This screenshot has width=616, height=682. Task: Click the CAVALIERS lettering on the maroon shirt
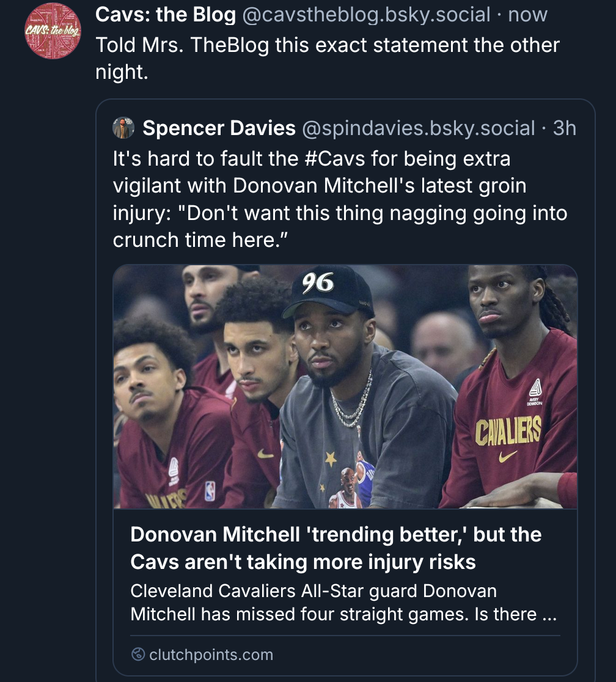[508, 430]
